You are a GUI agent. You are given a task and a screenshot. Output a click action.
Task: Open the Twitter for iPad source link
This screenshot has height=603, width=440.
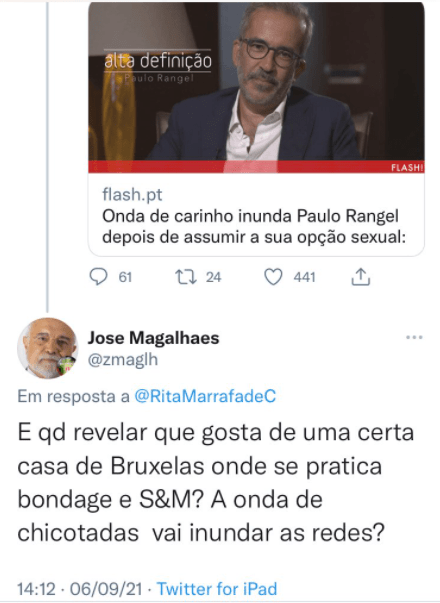[217, 589]
